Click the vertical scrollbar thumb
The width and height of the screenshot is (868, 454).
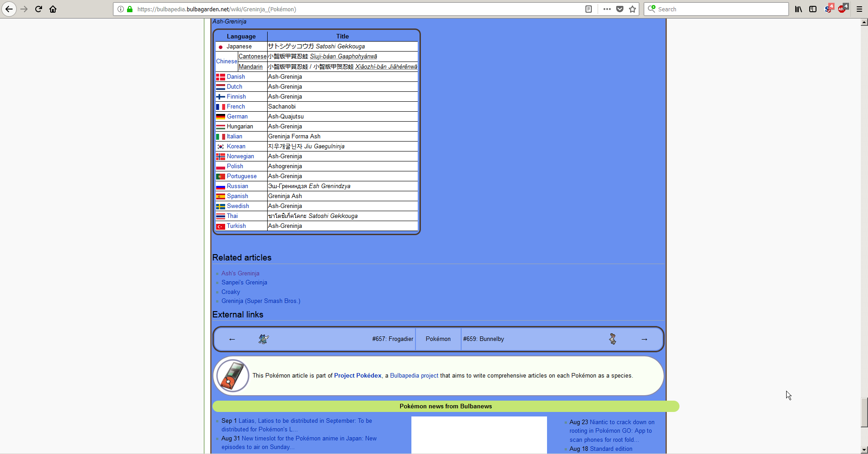click(x=864, y=412)
